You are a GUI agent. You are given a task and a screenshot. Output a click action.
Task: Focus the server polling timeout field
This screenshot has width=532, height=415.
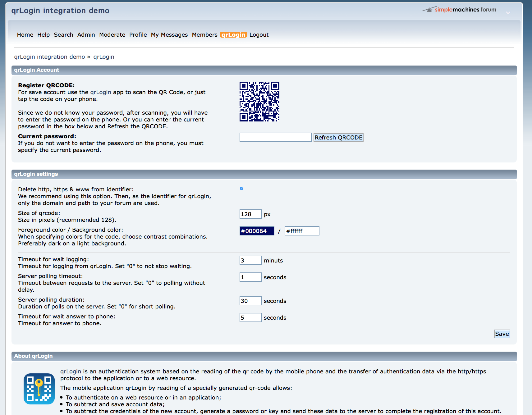point(251,277)
